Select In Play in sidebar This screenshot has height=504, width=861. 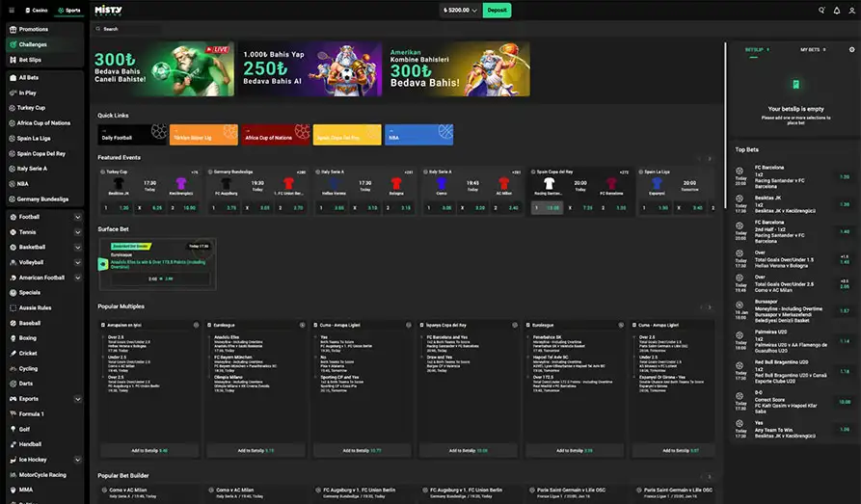[x=44, y=93]
